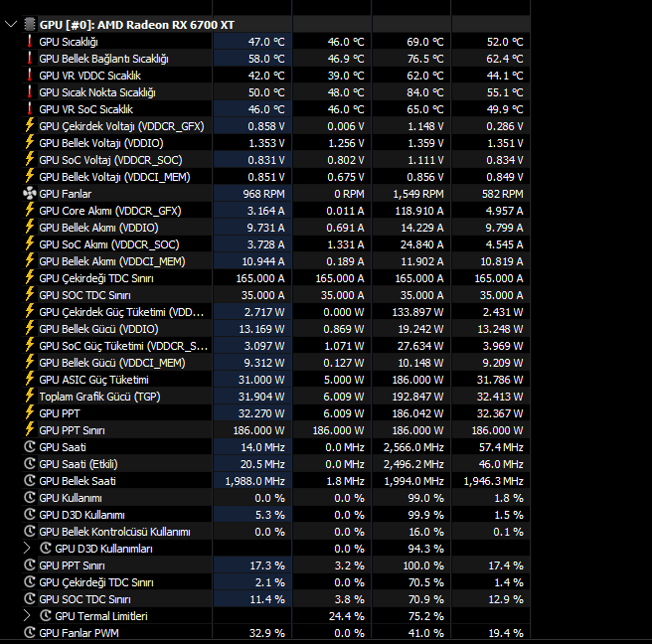This screenshot has height=644, width=652.
Task: Click the clock icon beside GPU Bellek Saati
Action: tap(30, 481)
